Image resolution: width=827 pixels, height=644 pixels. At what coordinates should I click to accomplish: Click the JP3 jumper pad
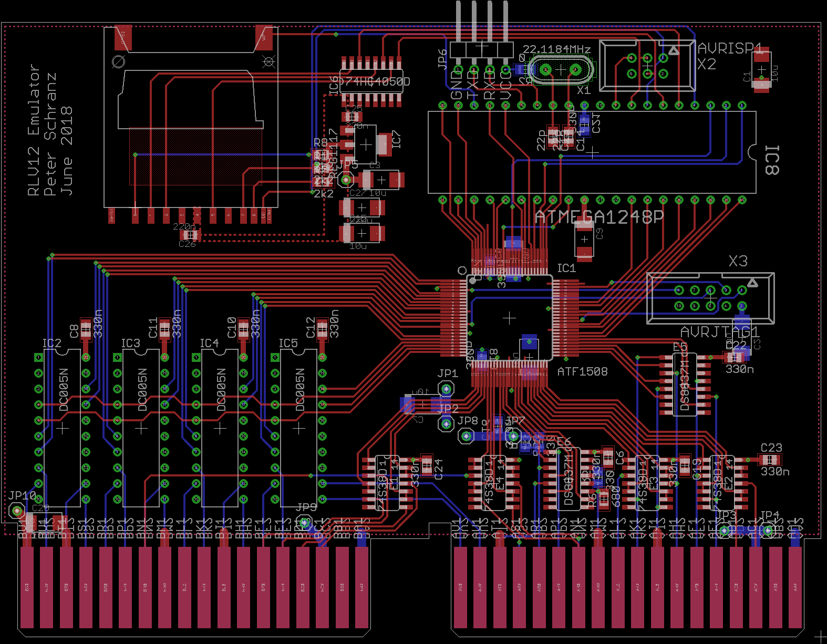(x=725, y=531)
